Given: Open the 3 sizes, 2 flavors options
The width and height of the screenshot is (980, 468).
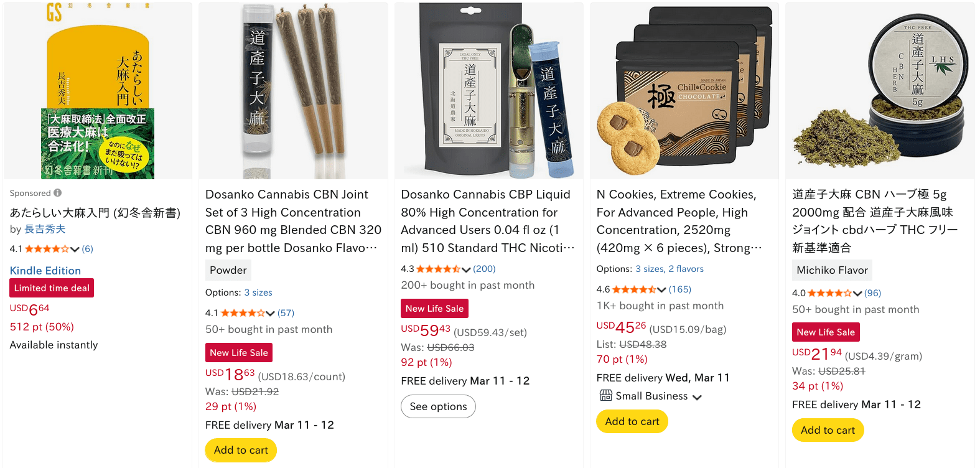Looking at the screenshot, I should pos(669,269).
